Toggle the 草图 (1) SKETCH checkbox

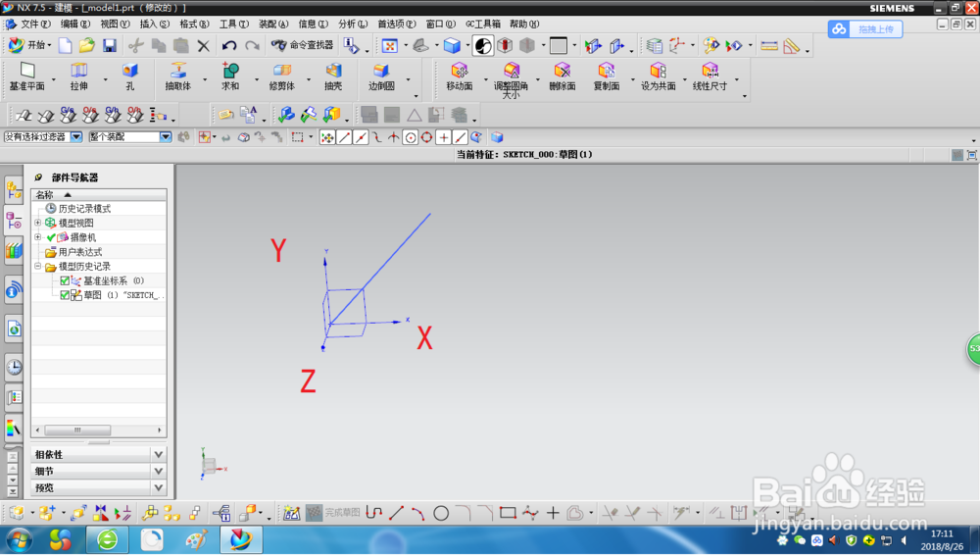pos(65,295)
